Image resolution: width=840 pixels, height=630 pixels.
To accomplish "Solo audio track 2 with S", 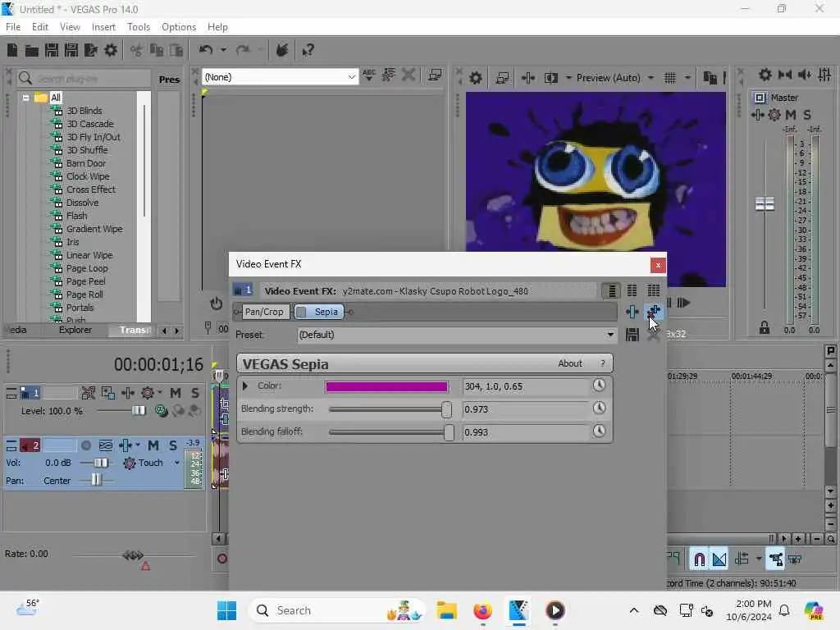I will [173, 445].
